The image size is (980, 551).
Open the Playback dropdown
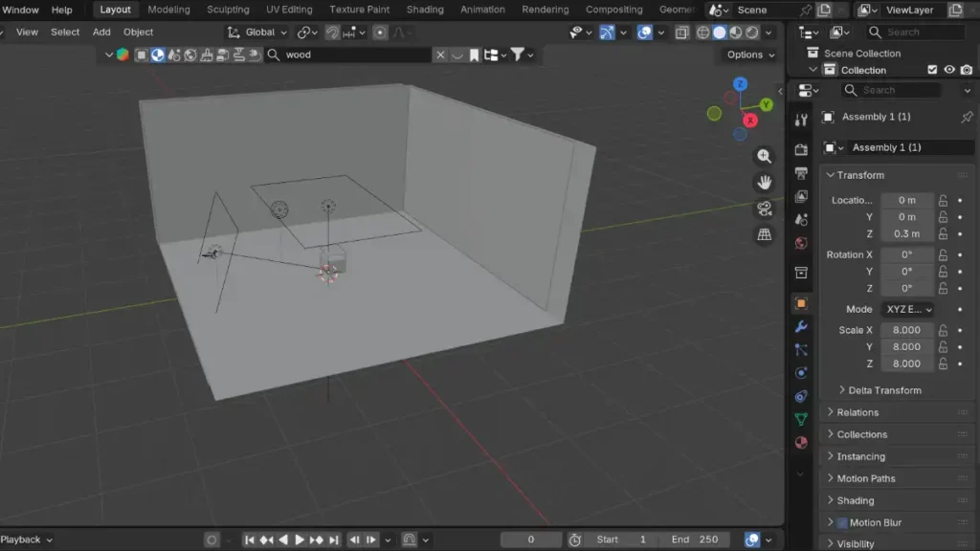(26, 540)
